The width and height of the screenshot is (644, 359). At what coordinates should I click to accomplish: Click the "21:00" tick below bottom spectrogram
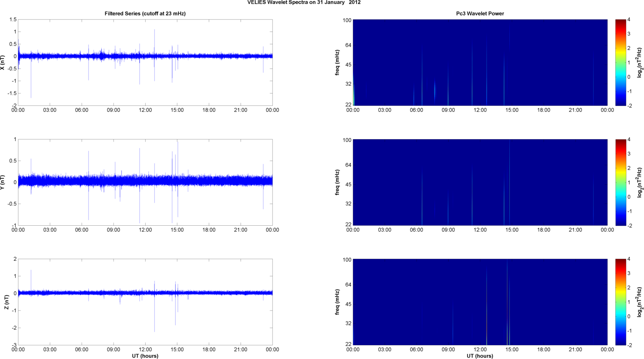click(x=576, y=350)
